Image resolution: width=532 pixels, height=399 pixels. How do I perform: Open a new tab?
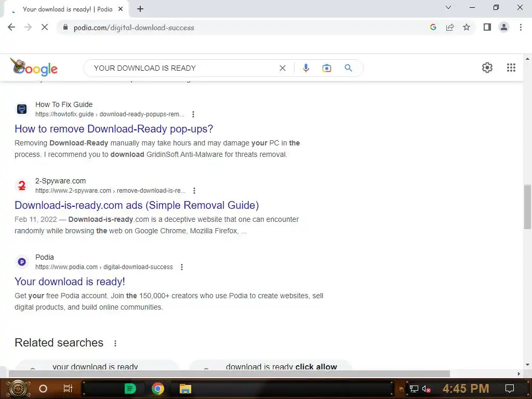140,9
